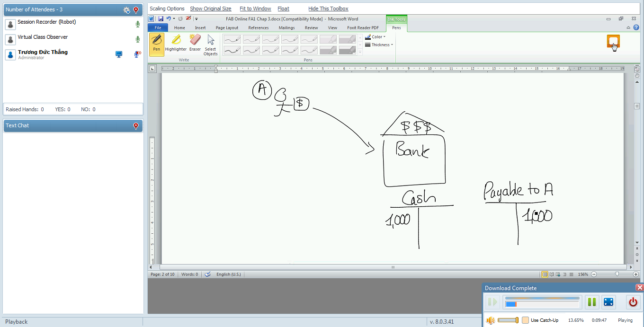Image resolution: width=644 pixels, height=327 pixels.
Task: Mute audio with the speaker icon
Action: click(491, 320)
